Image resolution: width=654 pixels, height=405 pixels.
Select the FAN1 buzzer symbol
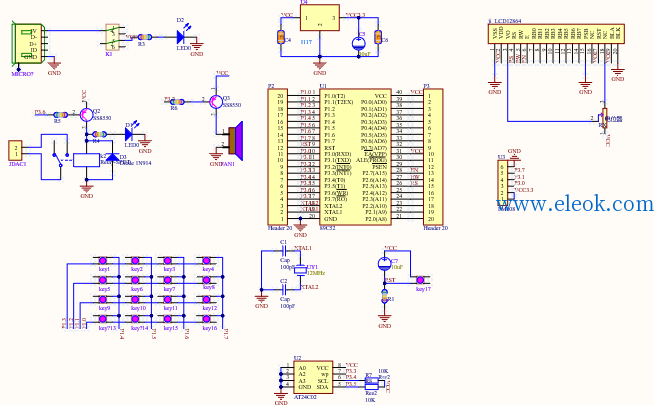coord(235,140)
